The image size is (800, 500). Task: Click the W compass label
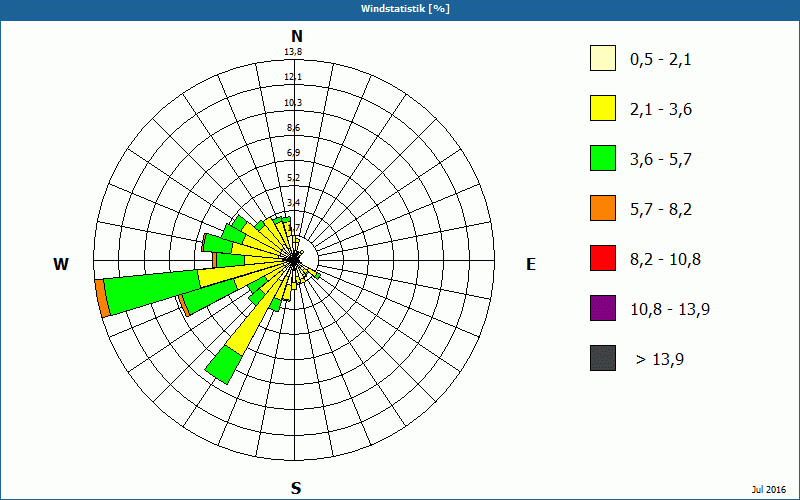pos(61,264)
